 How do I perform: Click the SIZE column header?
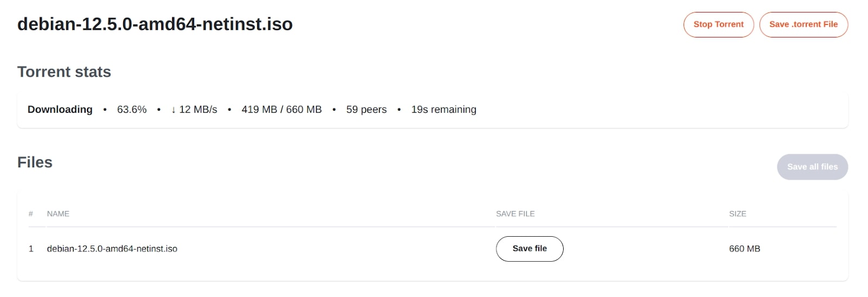(x=737, y=214)
